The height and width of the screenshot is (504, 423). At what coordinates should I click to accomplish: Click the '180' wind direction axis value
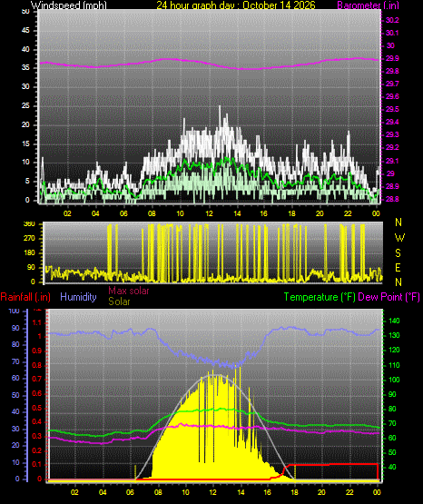point(29,253)
